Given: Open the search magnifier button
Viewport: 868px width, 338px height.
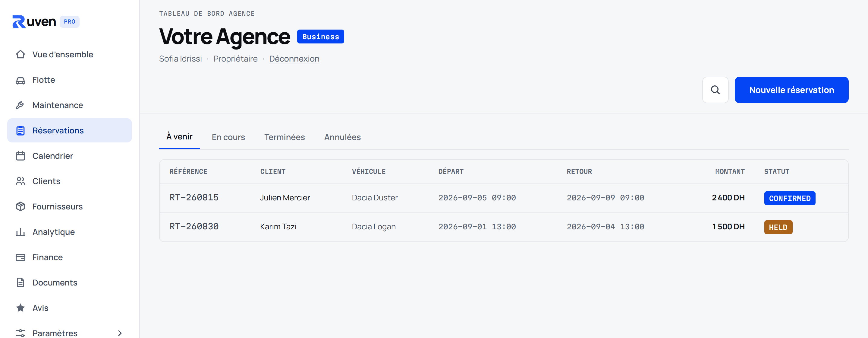Looking at the screenshot, I should [715, 90].
